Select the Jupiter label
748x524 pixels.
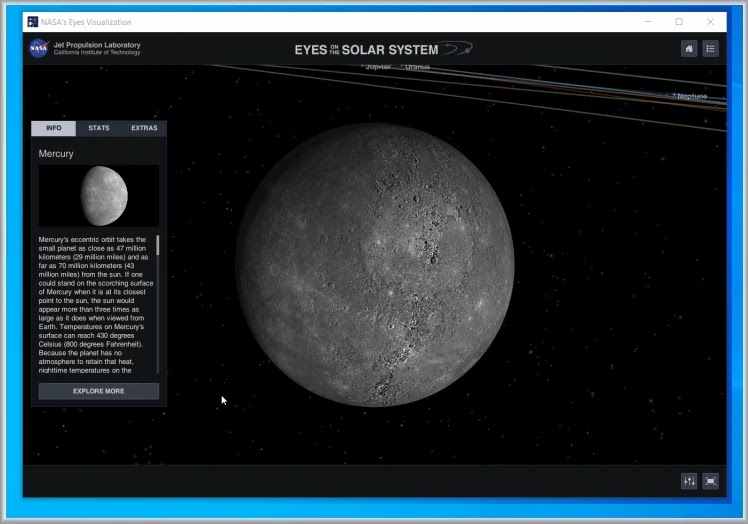click(378, 67)
